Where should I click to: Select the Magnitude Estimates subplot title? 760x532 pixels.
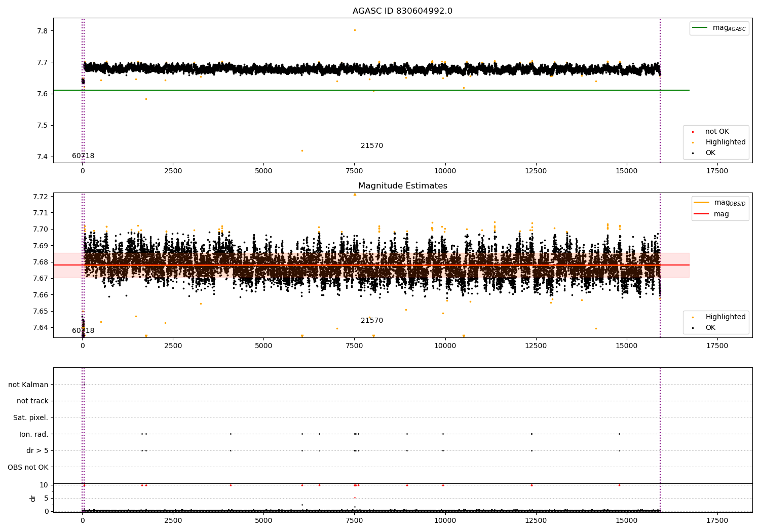pyautogui.click(x=402, y=186)
